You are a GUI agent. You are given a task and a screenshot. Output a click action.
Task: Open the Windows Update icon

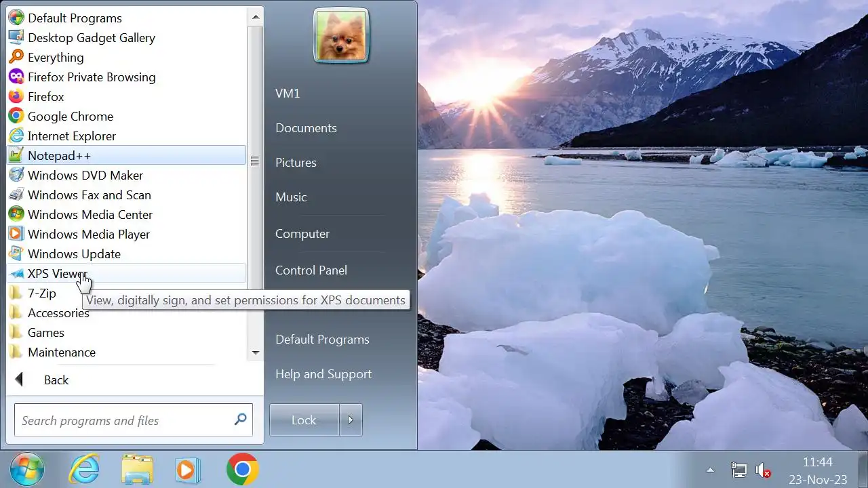click(x=16, y=253)
